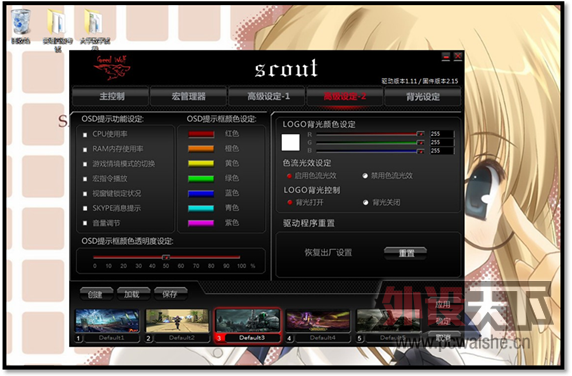Switch to 主控制 tab
Screen dimensions: 572x376
111,96
